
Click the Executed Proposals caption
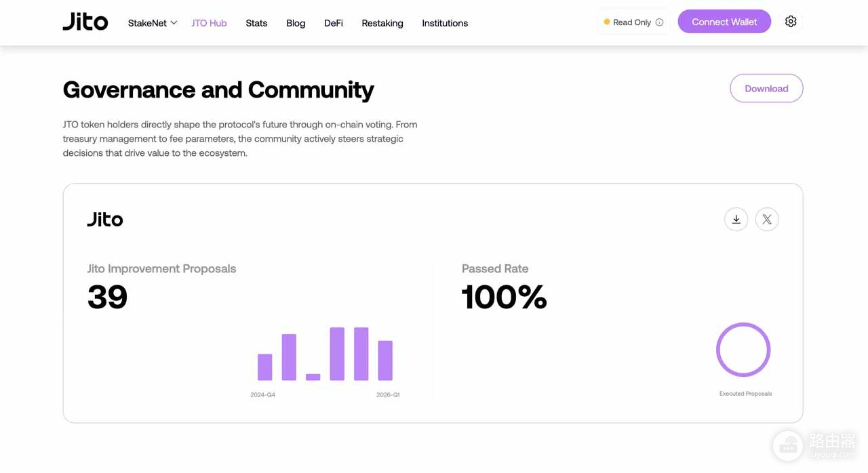(745, 394)
